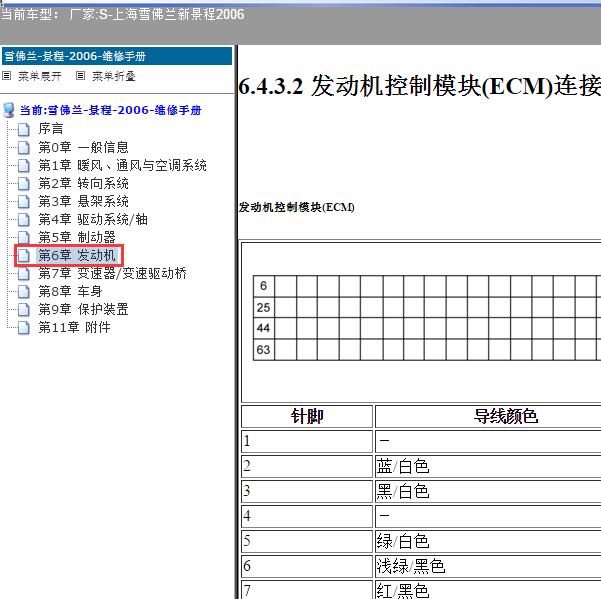Collapse all menus via 菜单折叠
This screenshot has height=599, width=601.
(113, 76)
